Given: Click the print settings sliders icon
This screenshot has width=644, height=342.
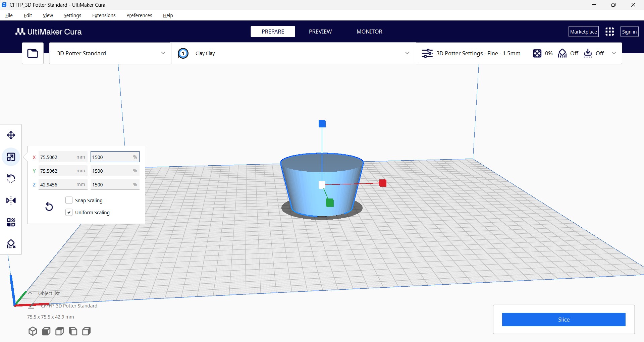Looking at the screenshot, I should (x=427, y=53).
